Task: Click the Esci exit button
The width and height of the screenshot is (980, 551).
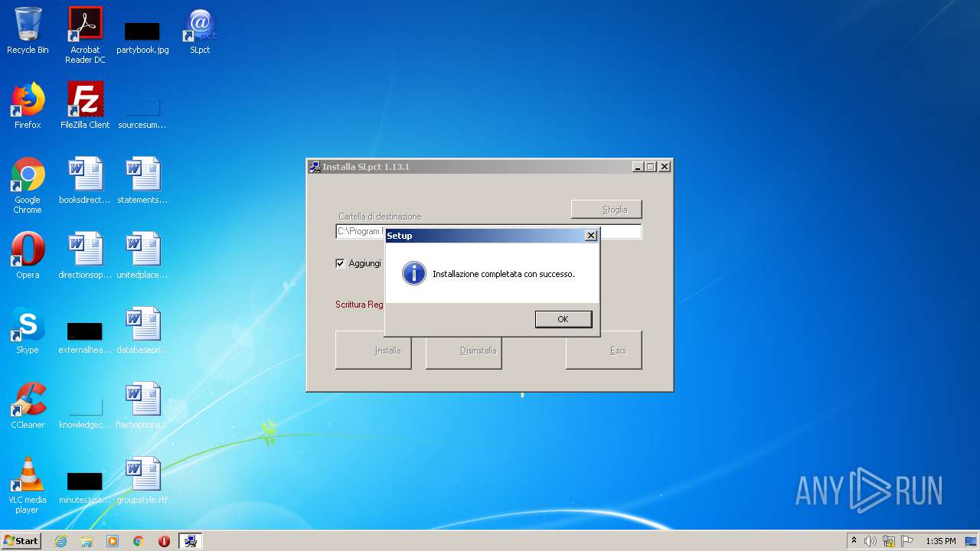Action: click(604, 350)
